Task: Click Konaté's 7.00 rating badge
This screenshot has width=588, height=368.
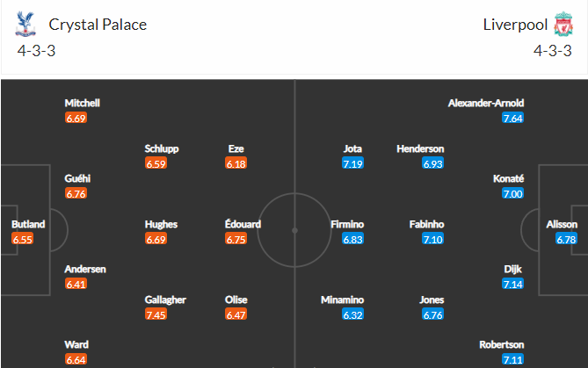Action: pyautogui.click(x=512, y=193)
